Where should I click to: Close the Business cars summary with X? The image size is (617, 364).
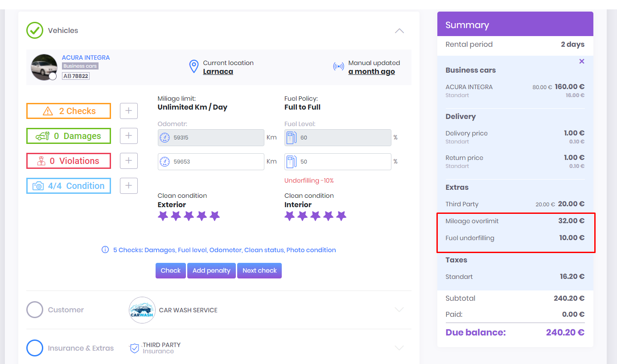point(581,61)
